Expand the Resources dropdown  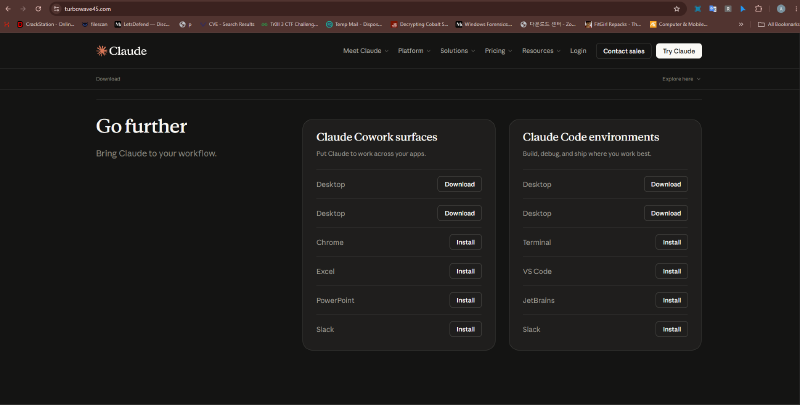click(541, 50)
